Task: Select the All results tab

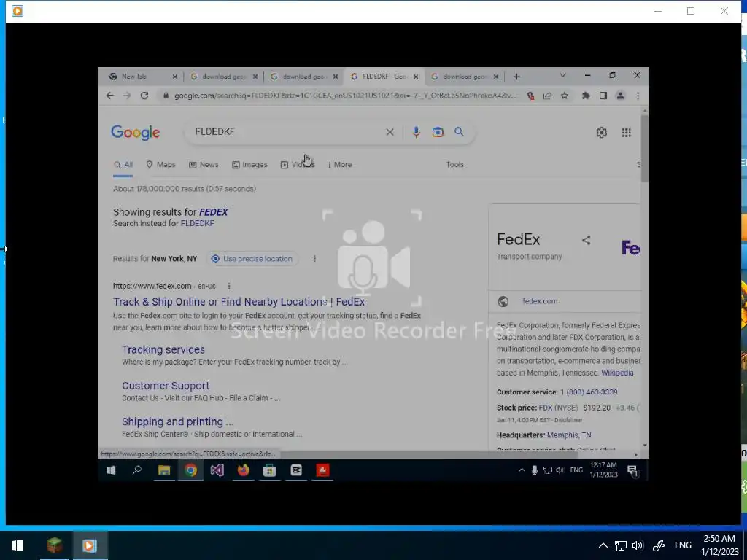Action: point(123,165)
